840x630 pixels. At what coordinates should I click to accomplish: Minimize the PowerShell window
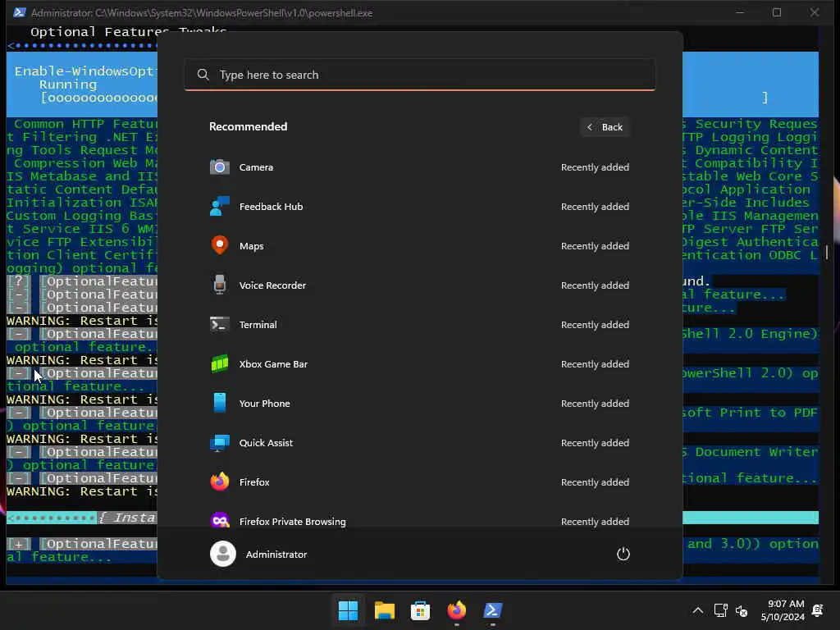(x=740, y=12)
